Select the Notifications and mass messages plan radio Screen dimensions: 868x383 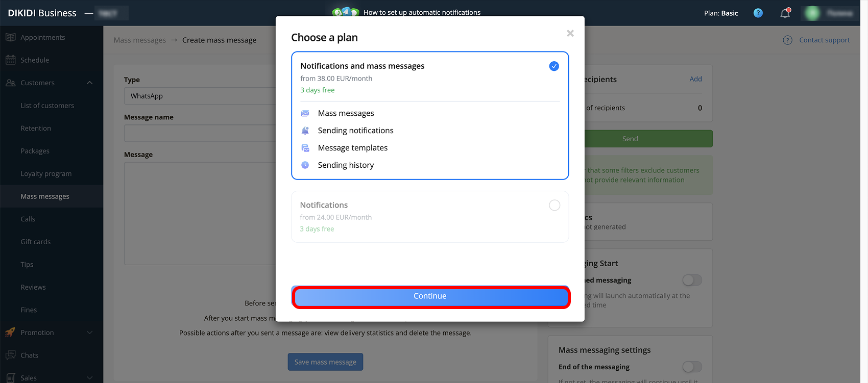tap(554, 66)
